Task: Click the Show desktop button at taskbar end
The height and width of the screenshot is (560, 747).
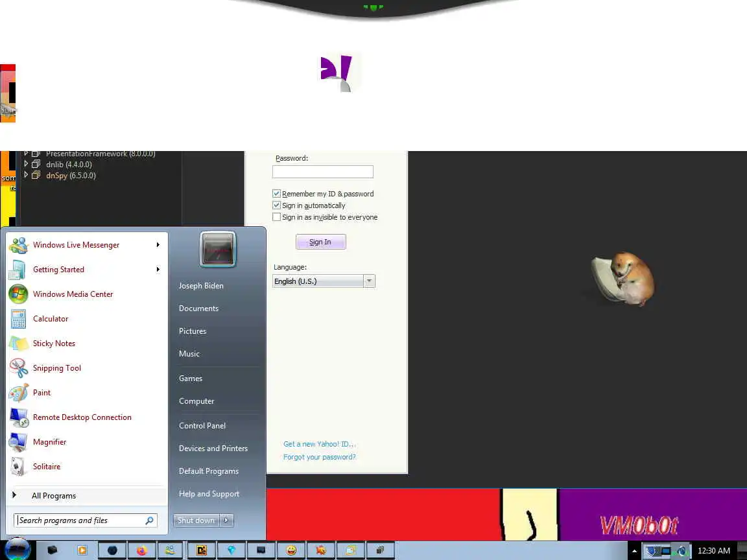Action: coord(742,550)
